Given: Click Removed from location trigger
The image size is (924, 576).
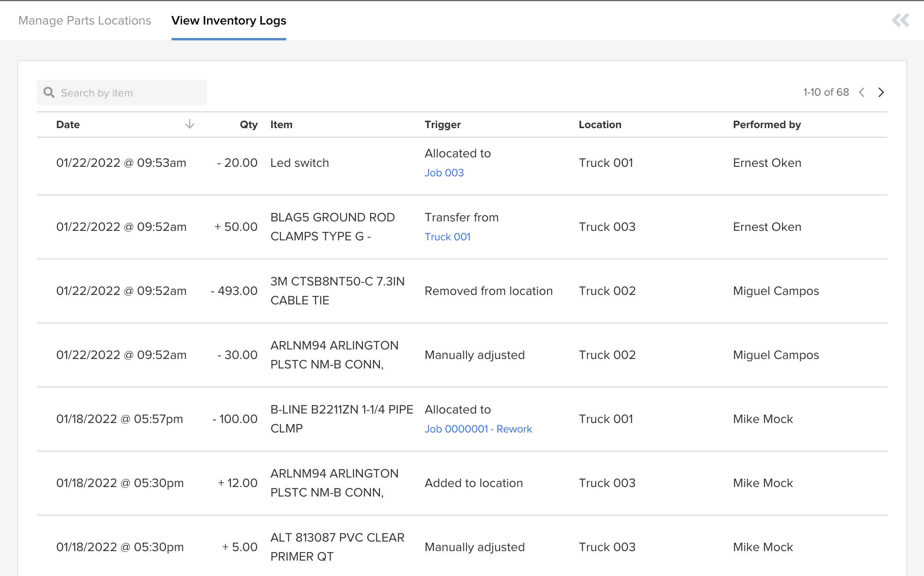Looking at the screenshot, I should click(489, 291).
